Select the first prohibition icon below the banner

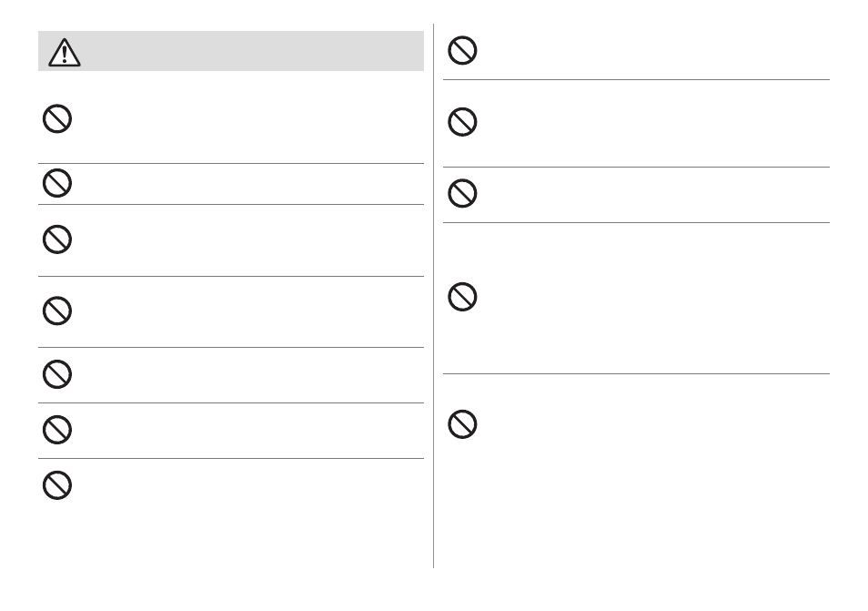tap(57, 118)
